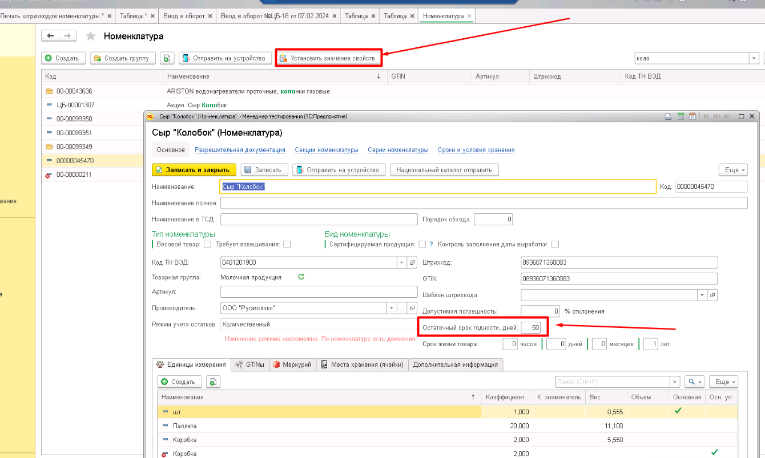The width and height of the screenshot is (765, 458).
Task: Toggle Весовой товар checkbox
Action: click(208, 244)
